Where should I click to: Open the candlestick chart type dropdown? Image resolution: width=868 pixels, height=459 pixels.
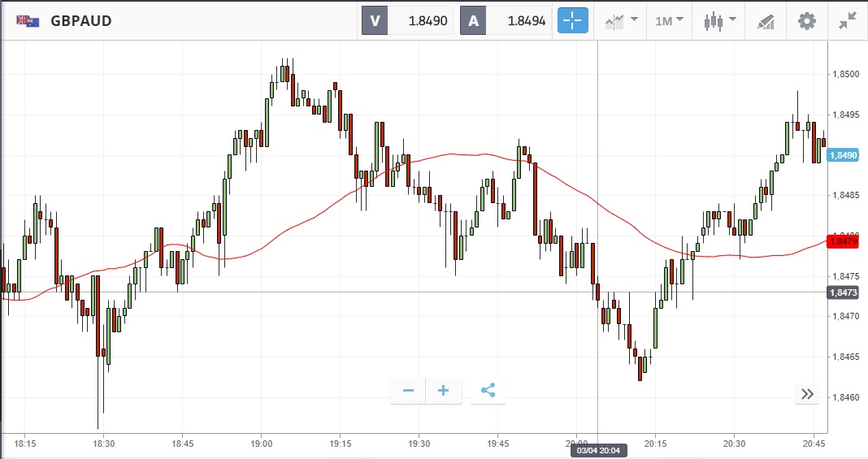click(x=718, y=21)
